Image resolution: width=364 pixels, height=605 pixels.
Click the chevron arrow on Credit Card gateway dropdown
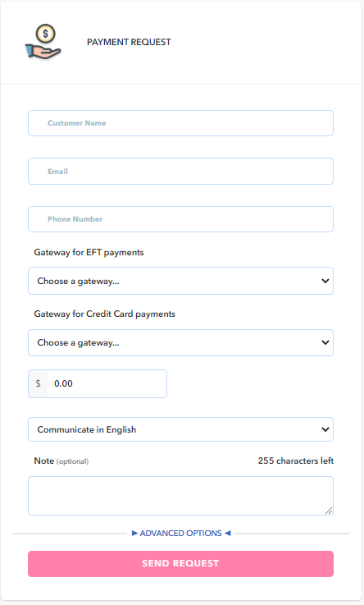pyautogui.click(x=325, y=342)
